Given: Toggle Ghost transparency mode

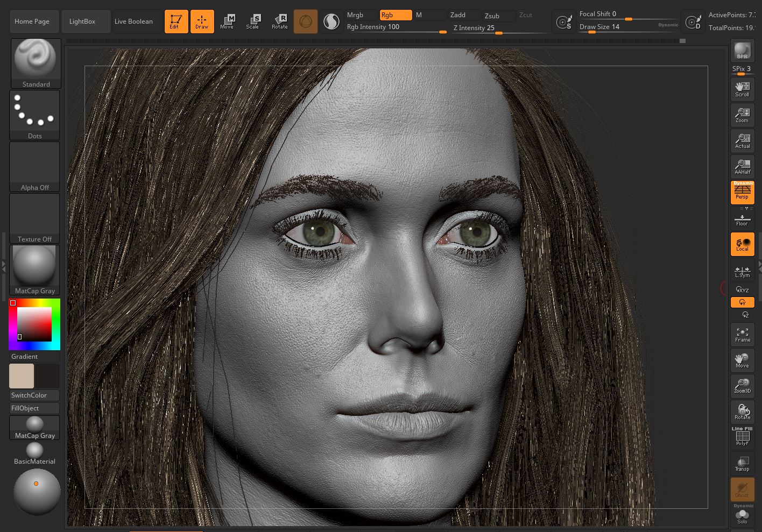Looking at the screenshot, I should [743, 490].
